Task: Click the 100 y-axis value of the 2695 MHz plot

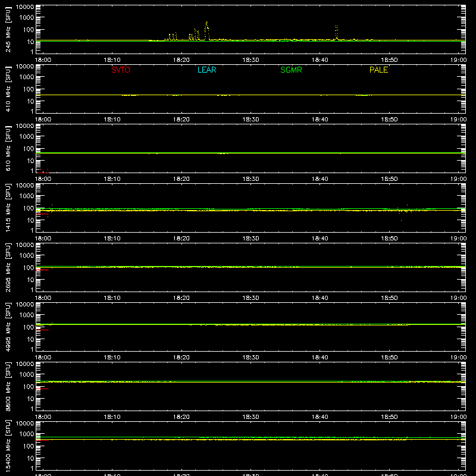Action: pyautogui.click(x=29, y=268)
